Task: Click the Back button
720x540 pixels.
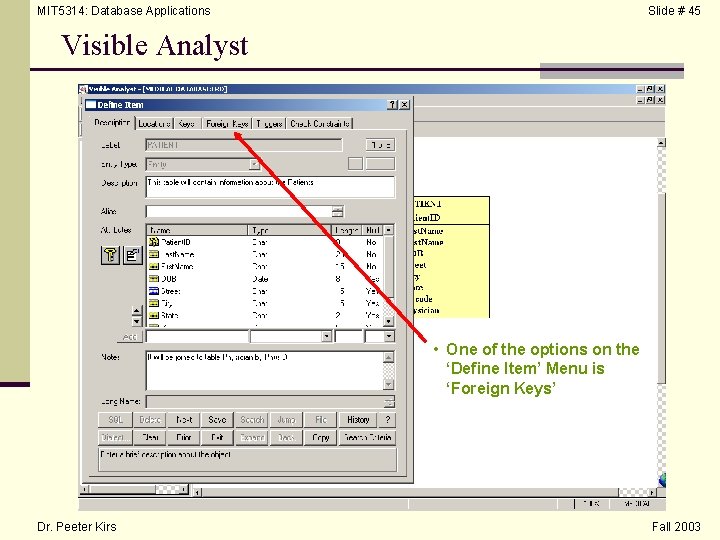Action: pyautogui.click(x=286, y=438)
